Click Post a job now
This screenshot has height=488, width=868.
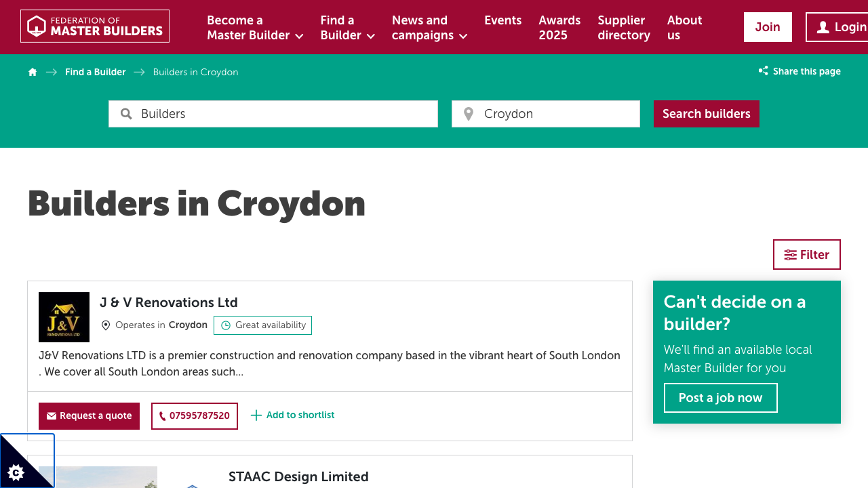click(x=720, y=397)
